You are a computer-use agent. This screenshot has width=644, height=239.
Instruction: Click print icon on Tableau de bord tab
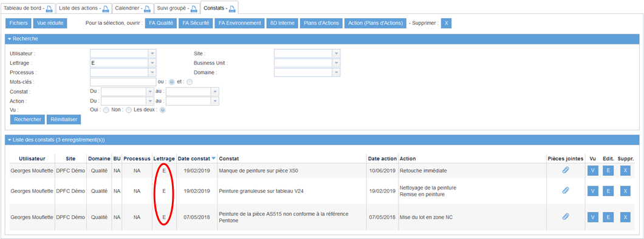click(x=49, y=8)
